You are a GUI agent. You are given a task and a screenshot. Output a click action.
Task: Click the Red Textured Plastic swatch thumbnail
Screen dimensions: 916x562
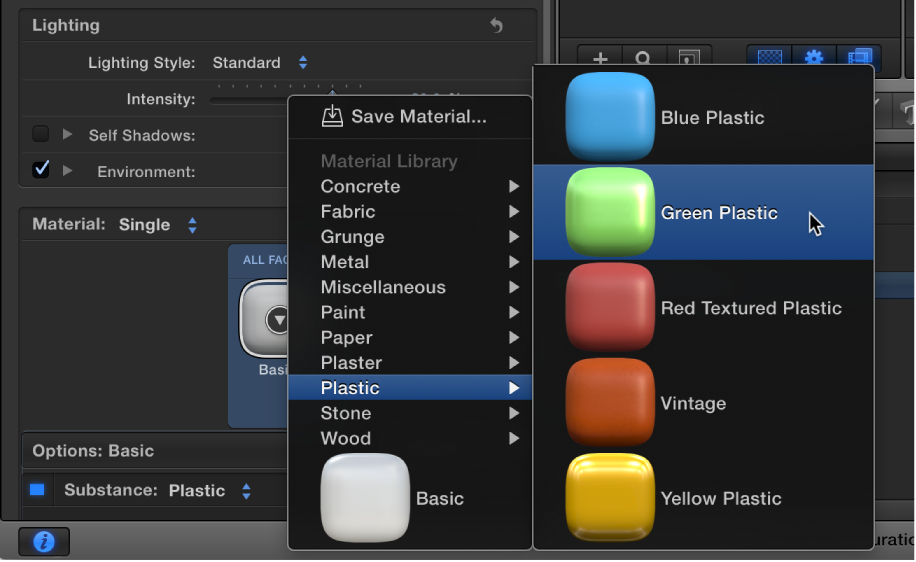point(610,307)
